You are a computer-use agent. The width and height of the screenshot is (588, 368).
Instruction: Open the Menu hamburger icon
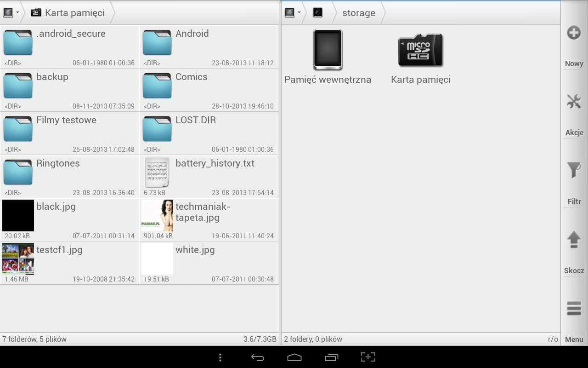coord(574,309)
